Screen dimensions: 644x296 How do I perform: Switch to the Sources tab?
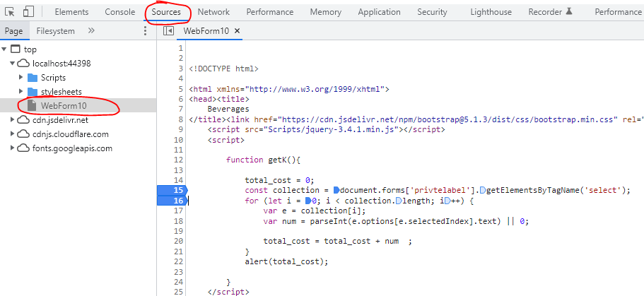coord(166,12)
